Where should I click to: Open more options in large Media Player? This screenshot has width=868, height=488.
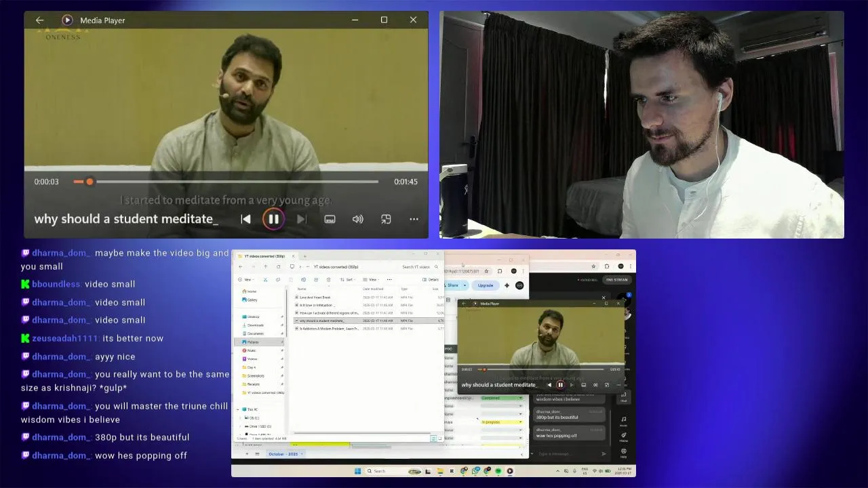[414, 219]
